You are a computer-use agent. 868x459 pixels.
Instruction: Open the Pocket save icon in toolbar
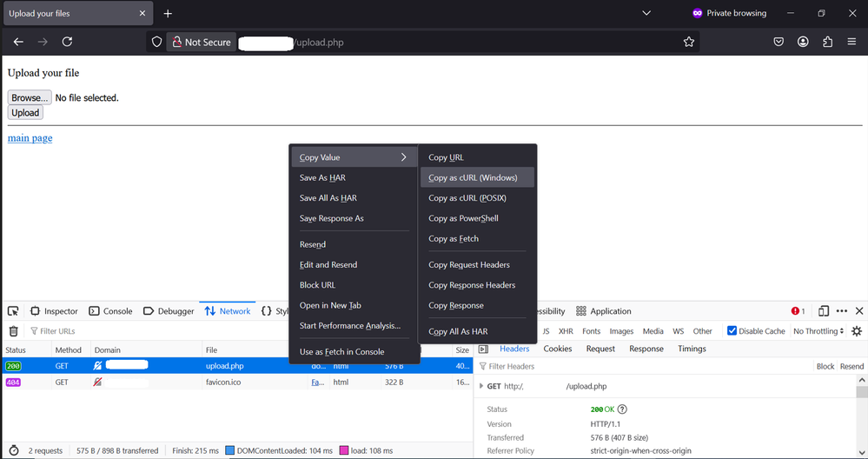pos(779,42)
